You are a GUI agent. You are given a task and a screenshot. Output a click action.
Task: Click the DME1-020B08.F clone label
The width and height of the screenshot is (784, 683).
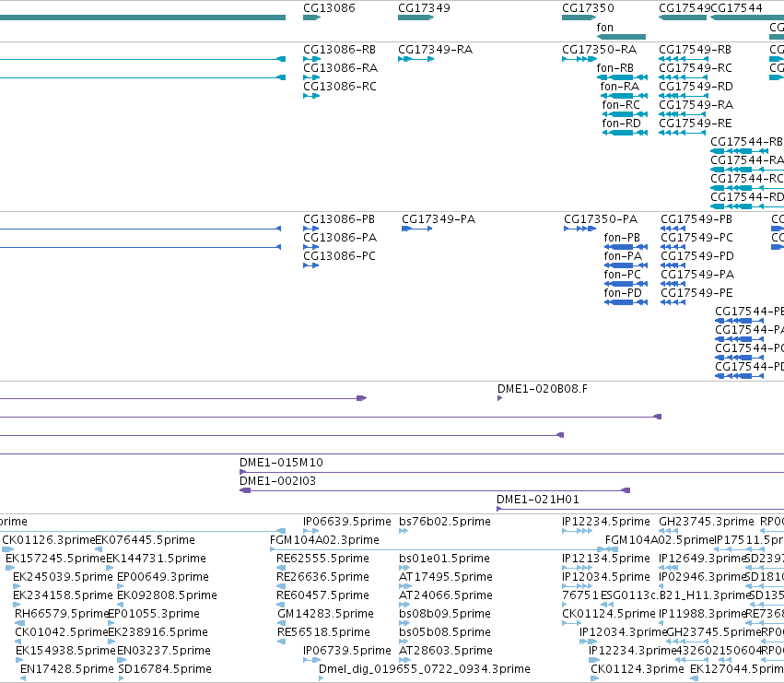point(543,389)
